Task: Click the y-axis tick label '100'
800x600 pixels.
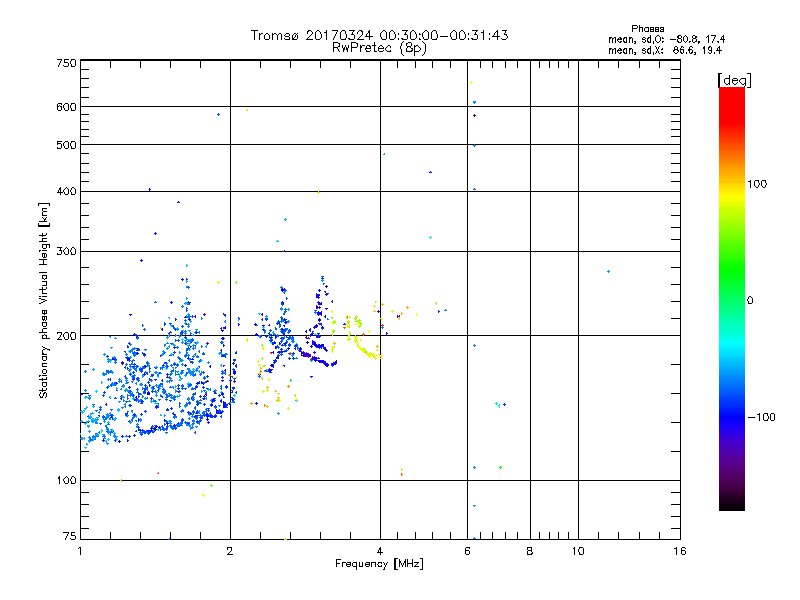Action: coord(66,481)
